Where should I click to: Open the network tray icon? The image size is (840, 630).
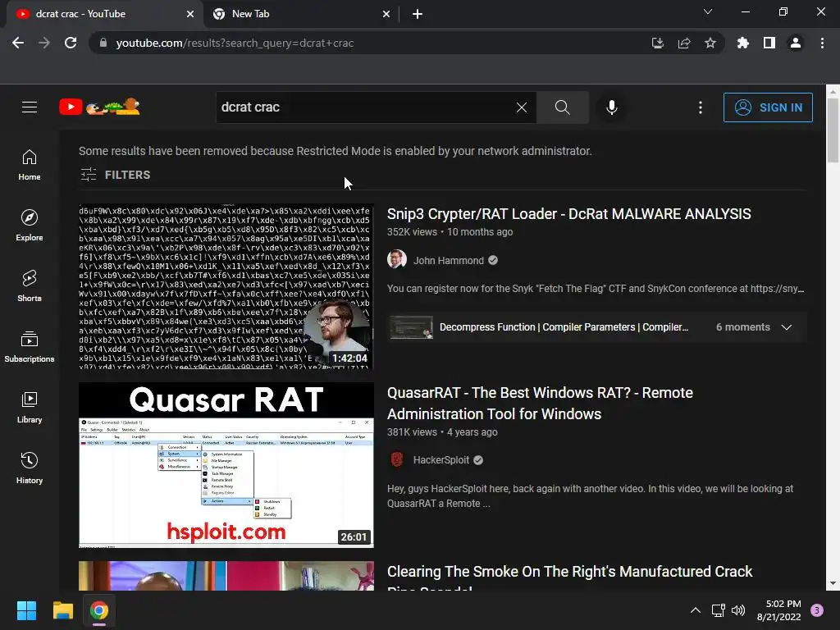click(x=718, y=610)
